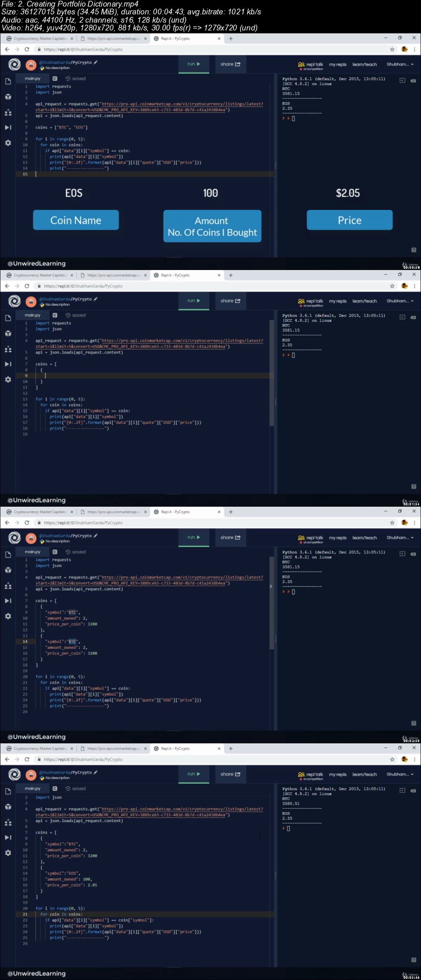Viewport: 421px width, 980px height.
Task: Open file menu icon next to main.py, 00:01:54 frame
Action: click(55, 315)
